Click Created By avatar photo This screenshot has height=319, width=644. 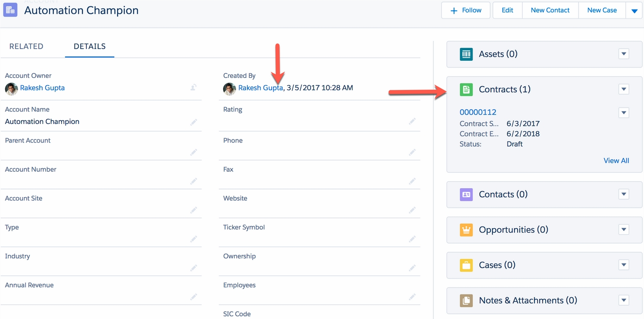coord(230,89)
